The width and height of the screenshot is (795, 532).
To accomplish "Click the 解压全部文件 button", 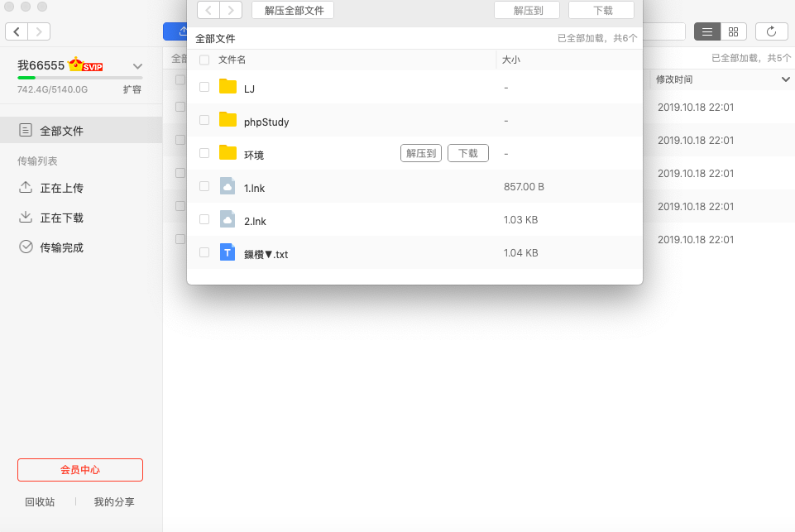I will [x=293, y=10].
